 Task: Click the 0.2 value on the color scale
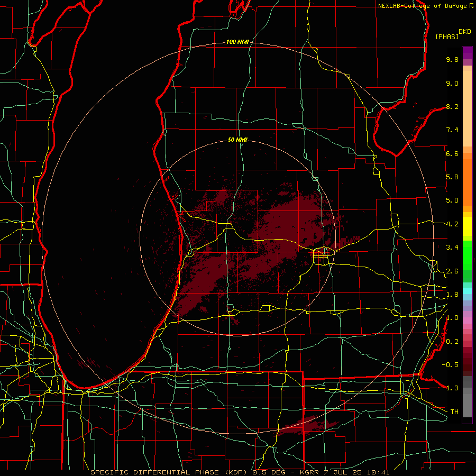click(x=452, y=342)
